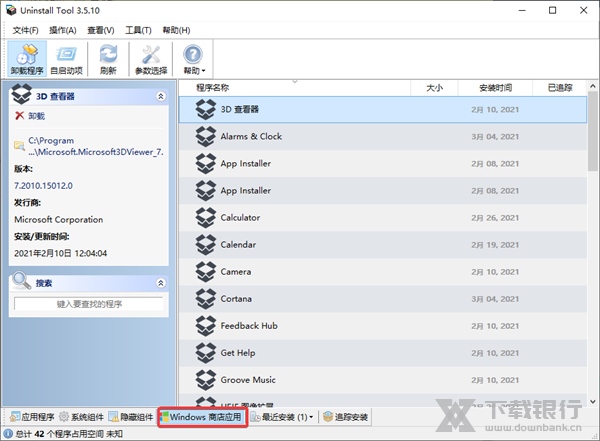Open 参数选择 preferences icon
Viewport: 600px width, 441px height.
point(150,58)
